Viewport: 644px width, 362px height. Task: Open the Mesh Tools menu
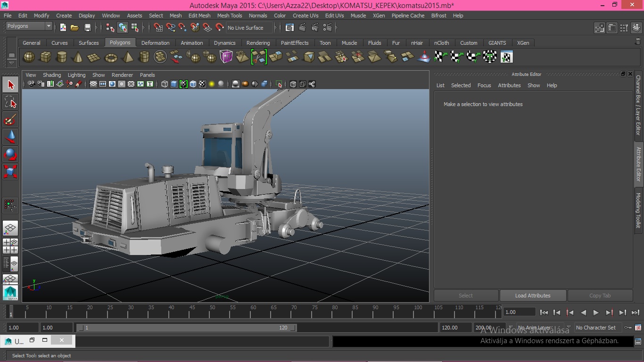[230, 16]
